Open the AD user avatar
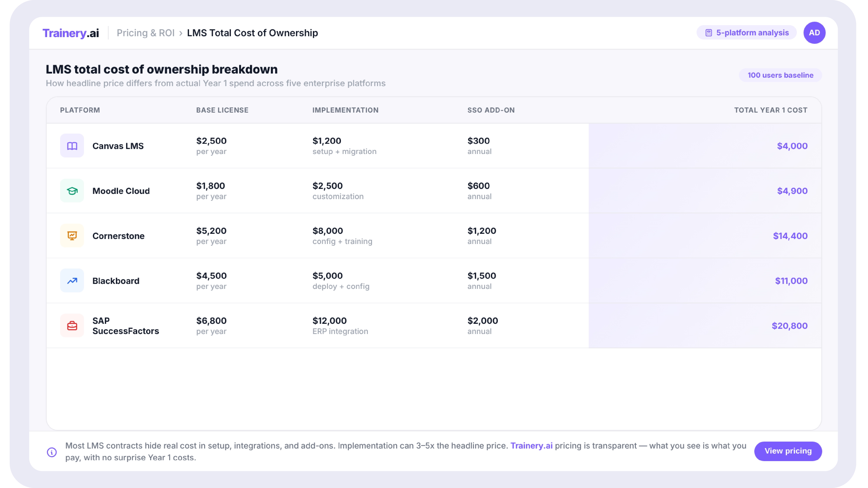This screenshot has height=488, width=868. (814, 33)
